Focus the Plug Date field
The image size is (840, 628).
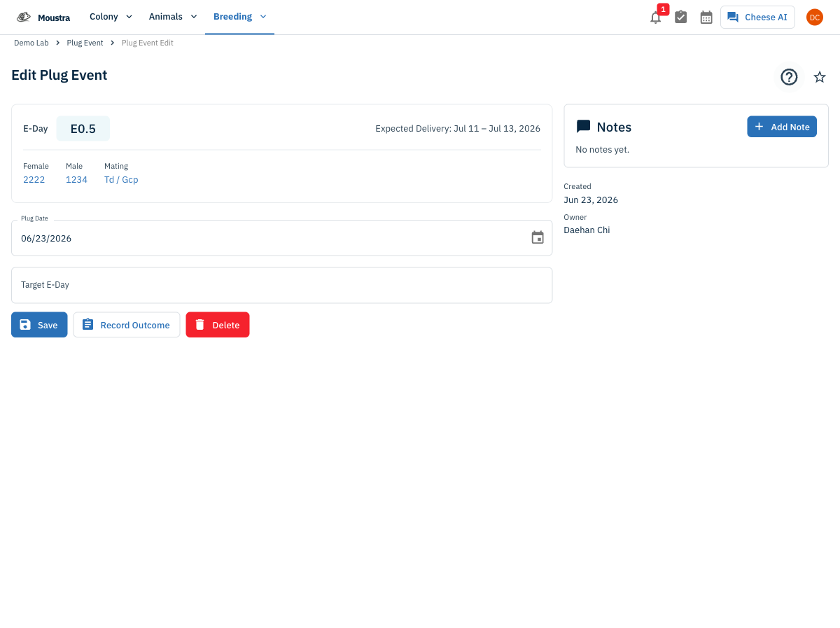click(281, 238)
